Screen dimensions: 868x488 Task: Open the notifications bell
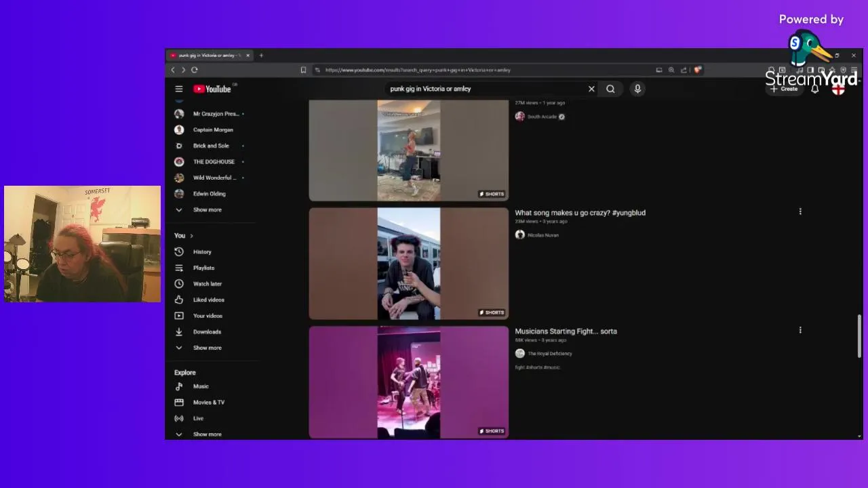(x=815, y=89)
